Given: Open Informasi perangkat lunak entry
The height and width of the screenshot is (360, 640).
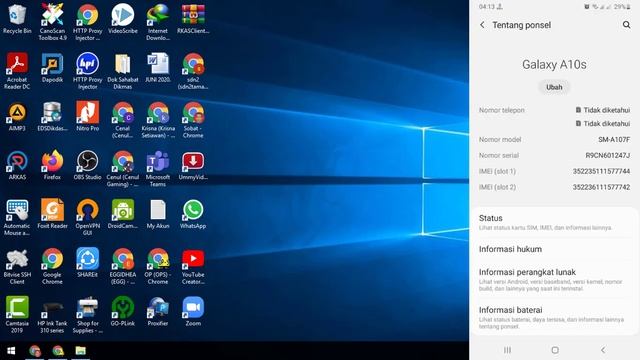Looking at the screenshot, I should 554,280.
